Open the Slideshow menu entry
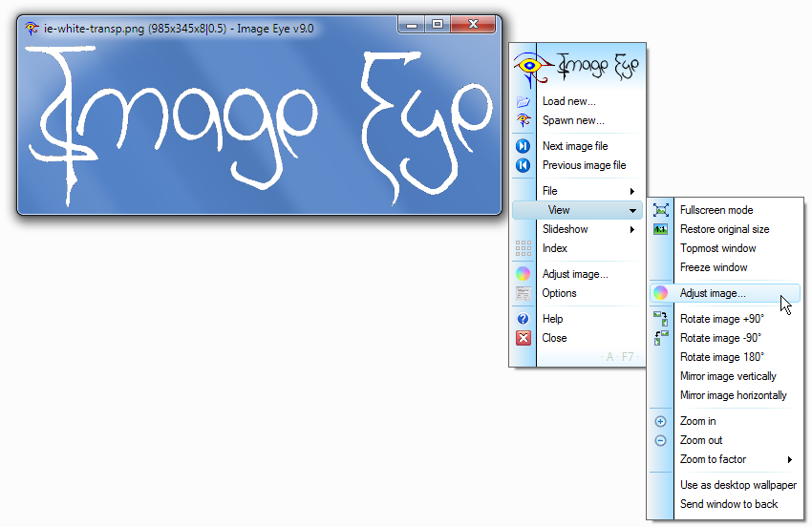Viewport: 812px width, 527px height. (x=577, y=229)
